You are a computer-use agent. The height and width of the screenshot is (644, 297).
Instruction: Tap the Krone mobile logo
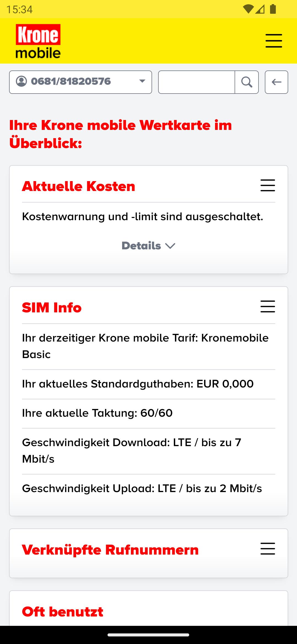pyautogui.click(x=38, y=41)
